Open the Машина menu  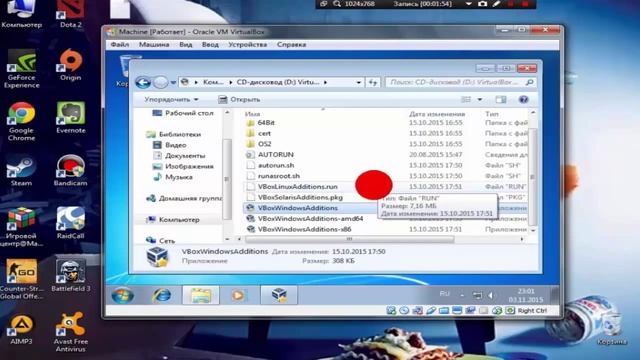tap(154, 44)
